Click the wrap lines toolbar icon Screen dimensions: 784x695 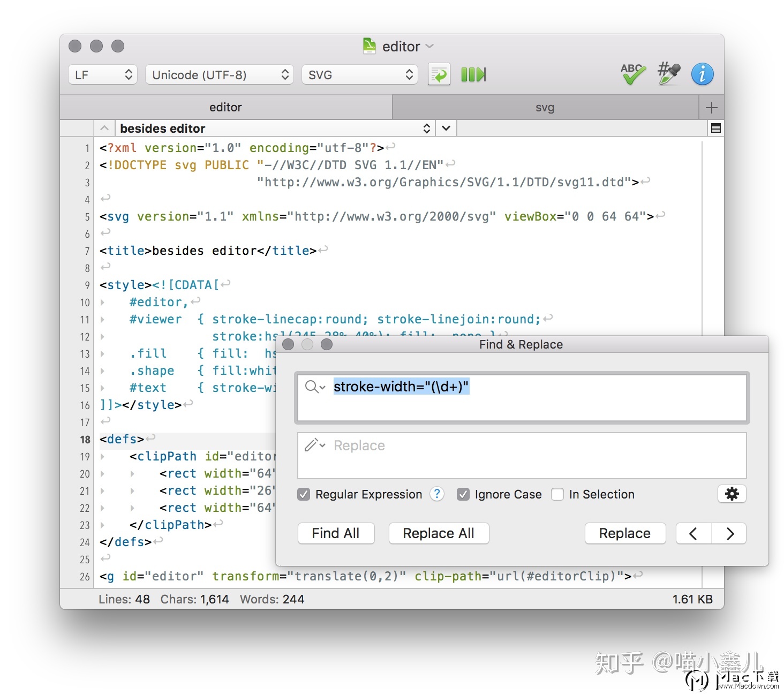click(438, 74)
